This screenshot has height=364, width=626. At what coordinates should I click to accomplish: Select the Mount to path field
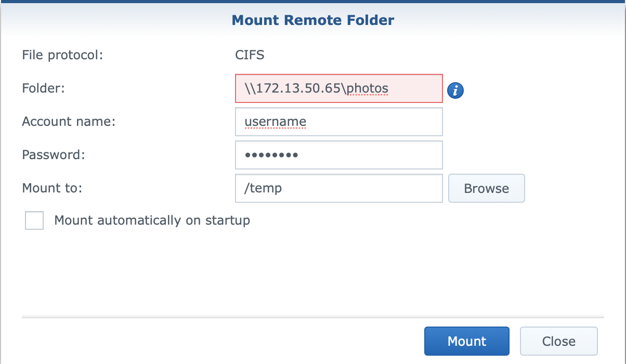pyautogui.click(x=339, y=188)
